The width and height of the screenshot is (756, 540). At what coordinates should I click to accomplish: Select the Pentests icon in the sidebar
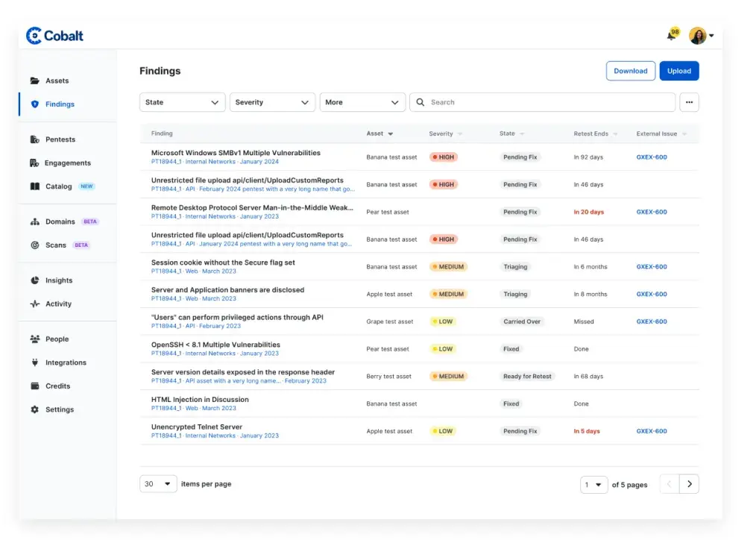tap(35, 139)
